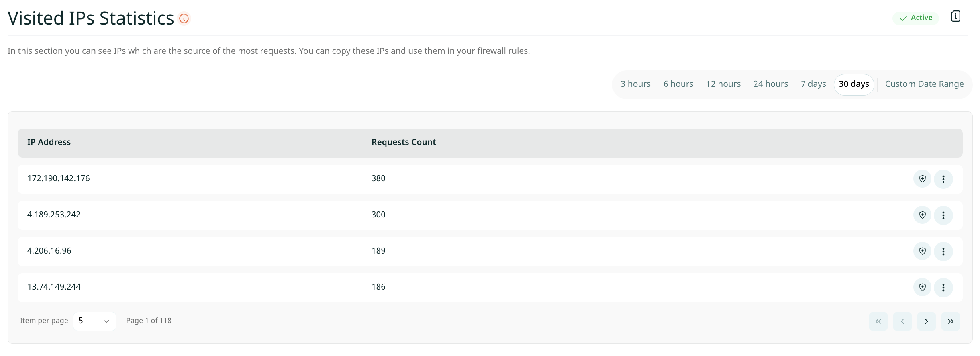Select the 3 hours time range
The image size is (980, 356).
click(635, 84)
